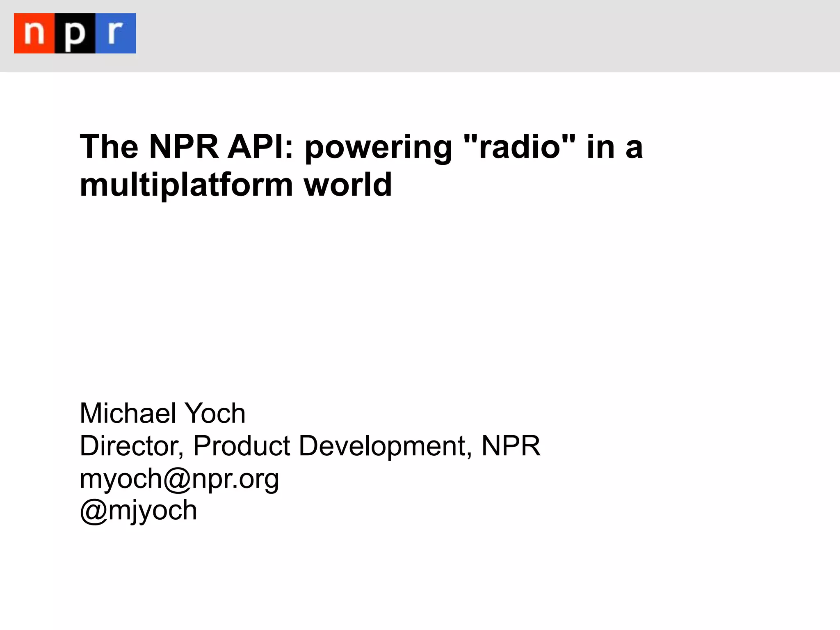Click the word "Director," in the job title

coord(131,446)
